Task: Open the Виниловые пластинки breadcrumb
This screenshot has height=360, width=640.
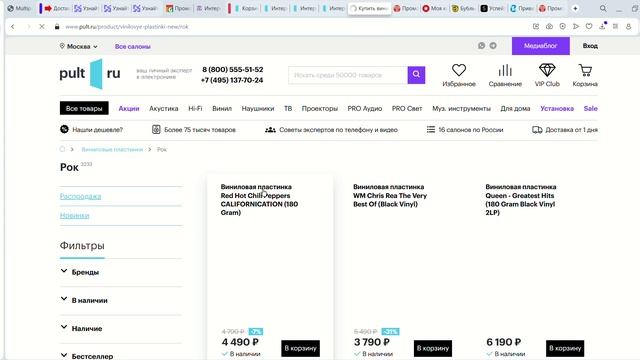Action: click(x=112, y=149)
